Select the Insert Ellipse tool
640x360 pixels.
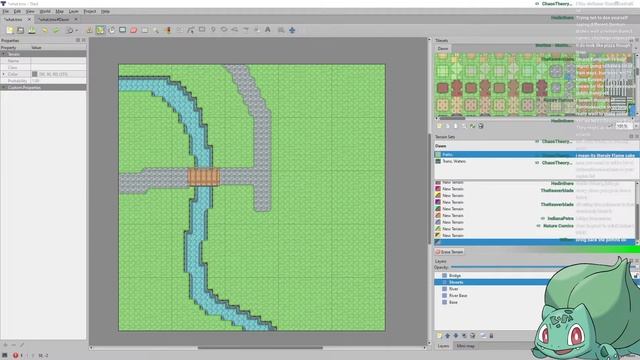tap(224, 30)
